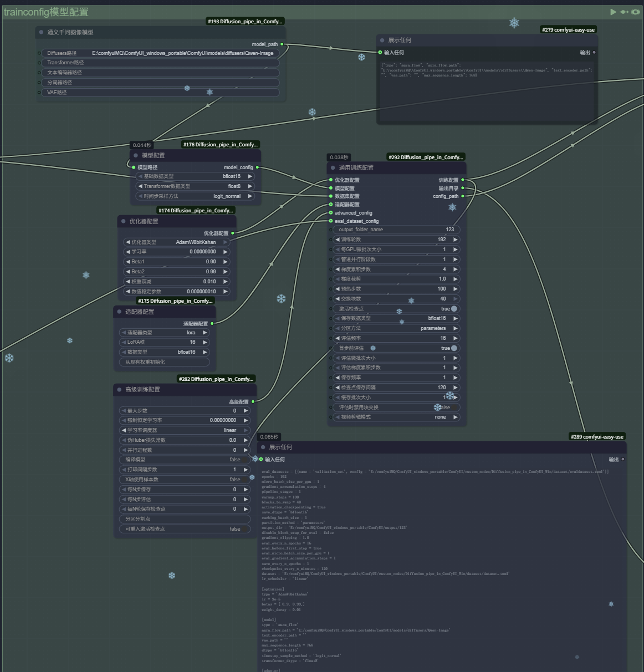The width and height of the screenshot is (644, 672).
Task: Click input dot beside Diffusers路径 widget
Action: point(39,53)
